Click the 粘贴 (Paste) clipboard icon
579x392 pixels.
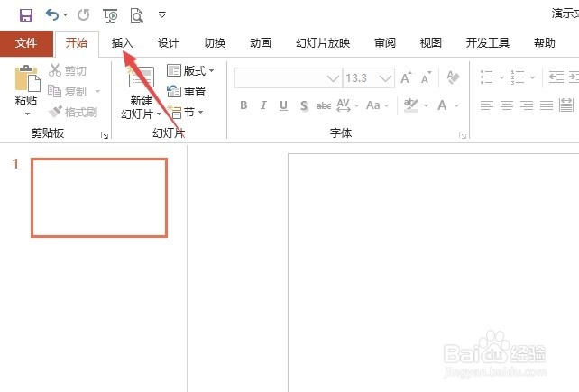pyautogui.click(x=27, y=78)
